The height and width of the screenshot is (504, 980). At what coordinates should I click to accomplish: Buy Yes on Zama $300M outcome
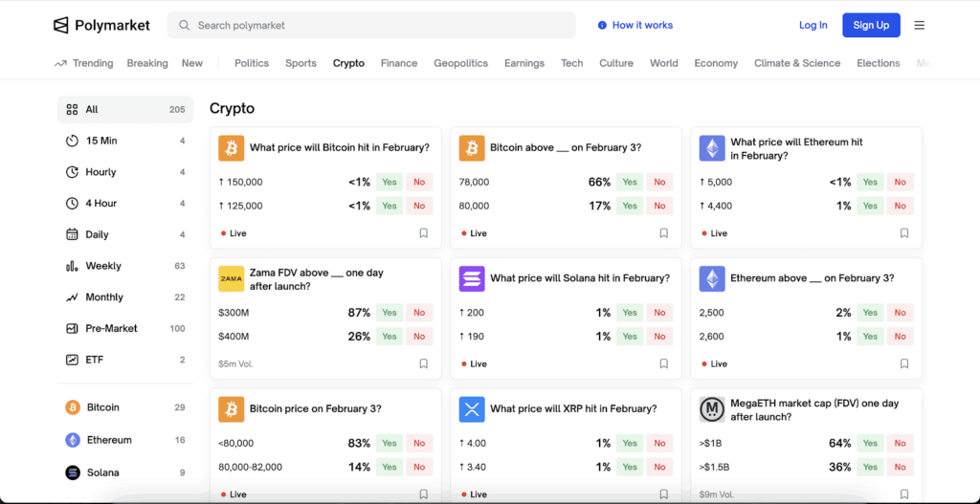[389, 313]
